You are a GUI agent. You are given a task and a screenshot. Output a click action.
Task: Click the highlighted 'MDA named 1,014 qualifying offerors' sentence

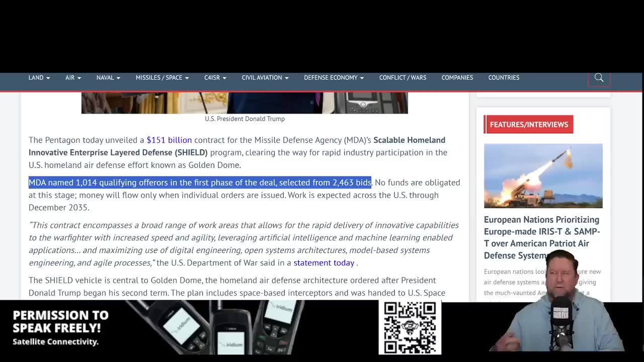pos(200,182)
